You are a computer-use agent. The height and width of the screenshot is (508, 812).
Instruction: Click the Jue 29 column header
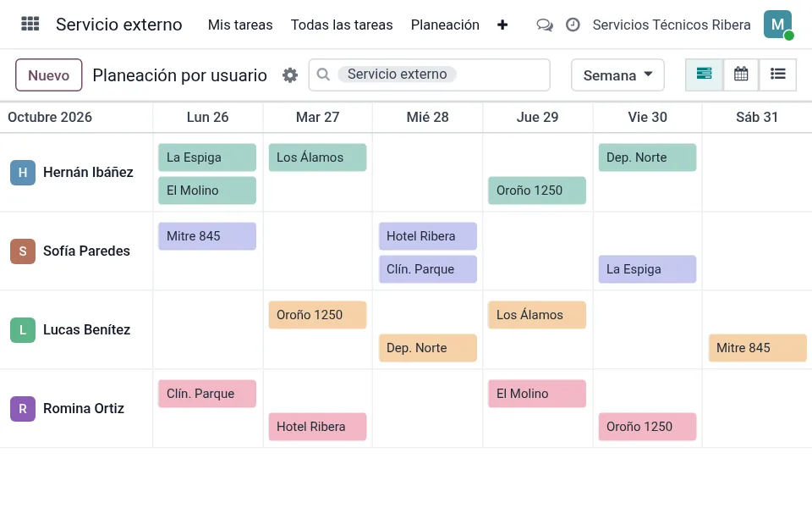point(538,117)
